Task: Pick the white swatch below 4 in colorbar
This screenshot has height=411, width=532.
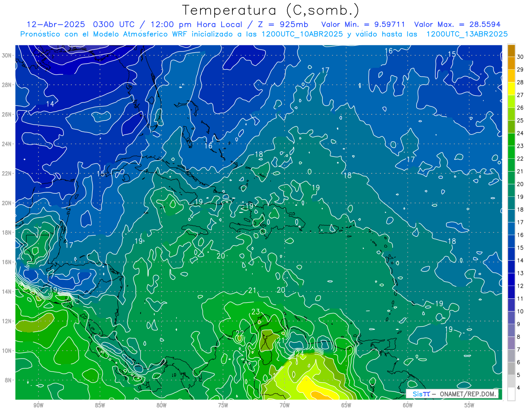Action: (511, 394)
